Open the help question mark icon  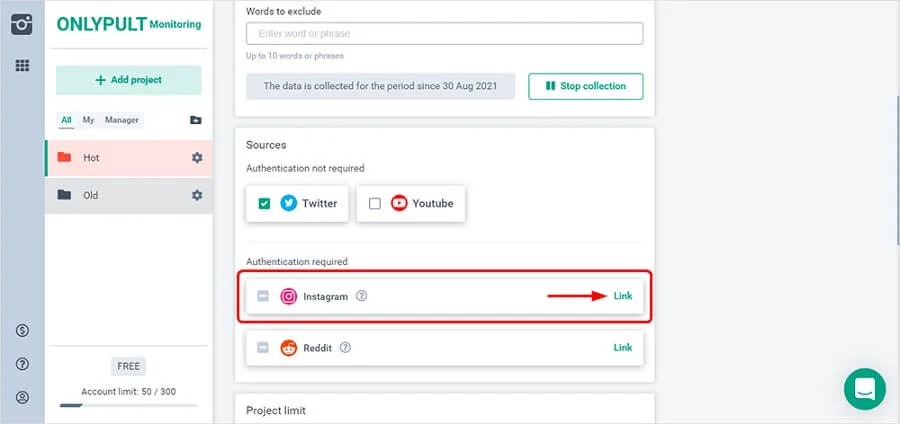click(22, 364)
